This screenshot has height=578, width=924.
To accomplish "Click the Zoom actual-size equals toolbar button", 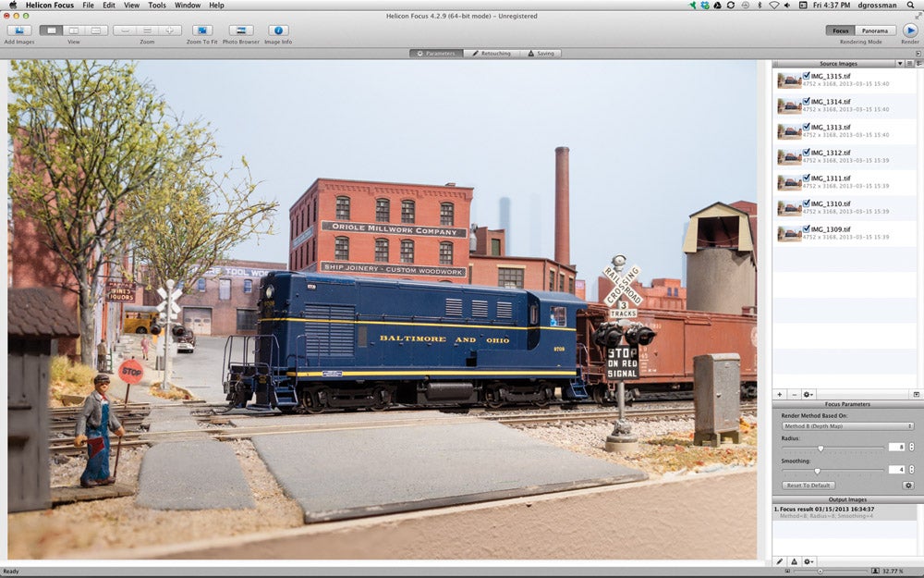I will [x=147, y=31].
